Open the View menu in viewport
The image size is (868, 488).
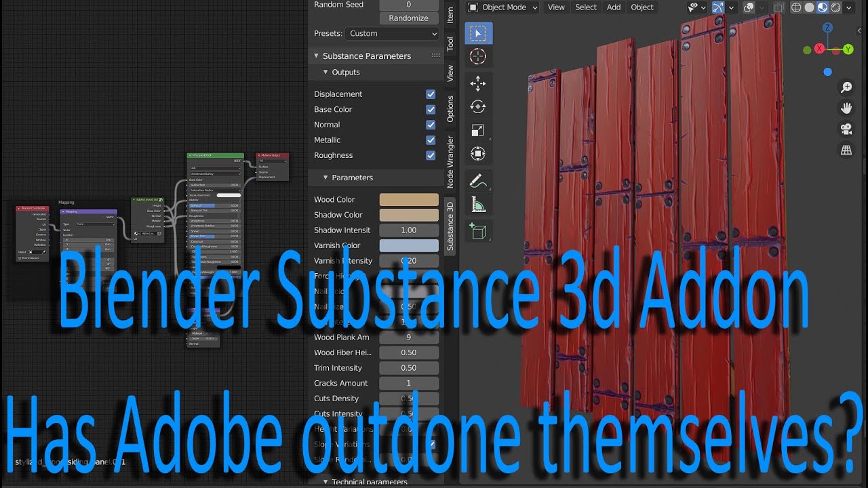(556, 7)
